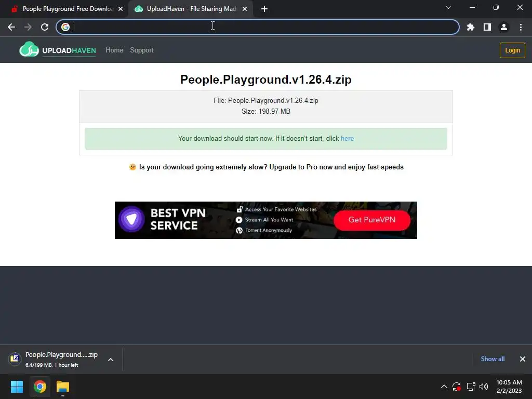
Task: Toggle the browser side panel icon
Action: 487,27
